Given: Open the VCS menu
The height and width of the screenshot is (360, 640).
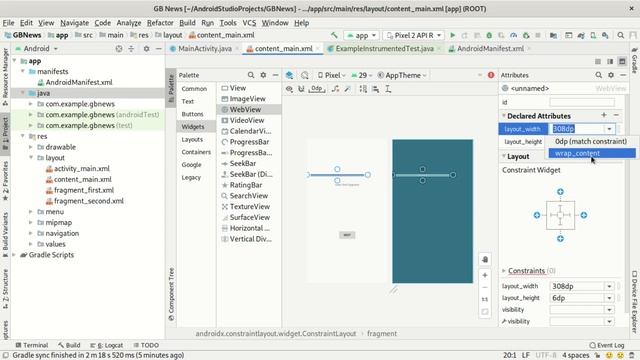Looking at the screenshot, I should (249, 23).
